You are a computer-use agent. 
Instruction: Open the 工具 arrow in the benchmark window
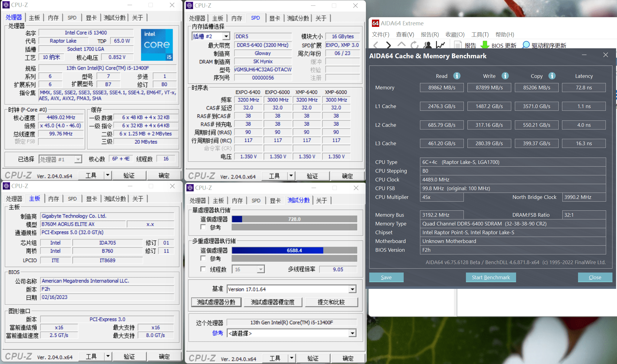click(x=292, y=358)
